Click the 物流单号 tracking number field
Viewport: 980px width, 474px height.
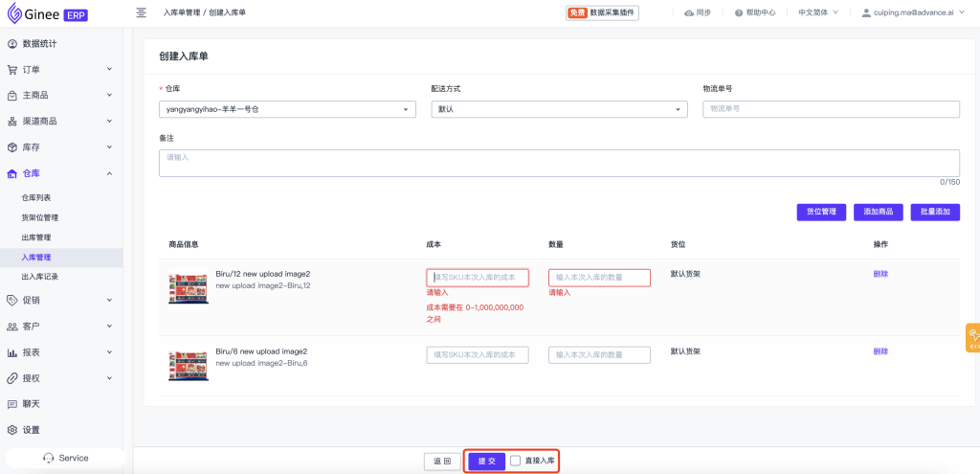pyautogui.click(x=830, y=109)
